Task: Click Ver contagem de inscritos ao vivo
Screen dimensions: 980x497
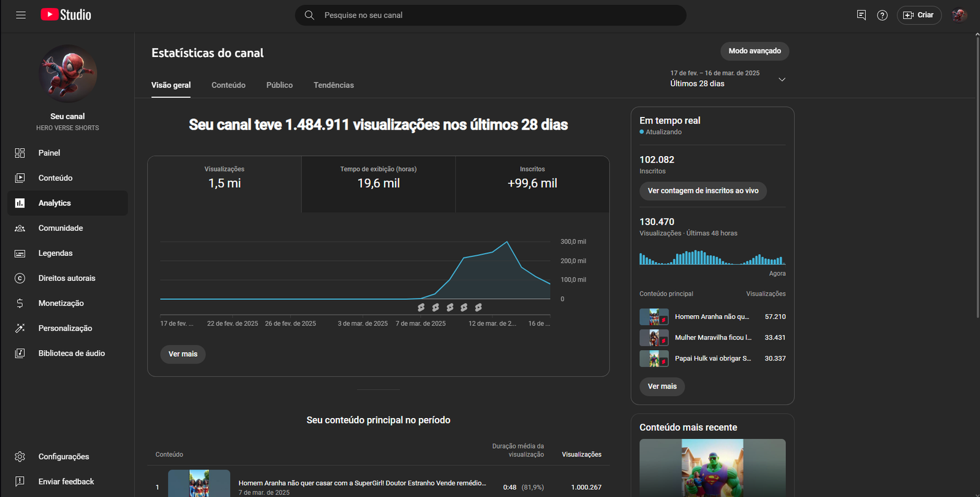Action: click(703, 191)
